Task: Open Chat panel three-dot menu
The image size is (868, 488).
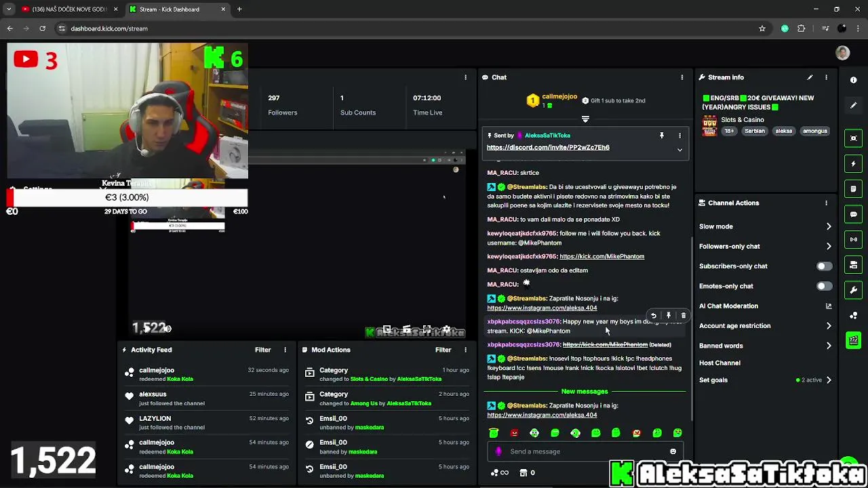Action: [682, 77]
